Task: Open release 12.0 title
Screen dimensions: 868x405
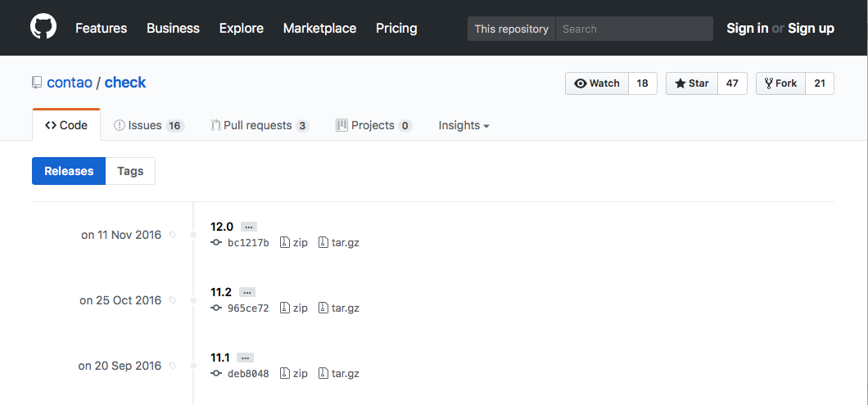Action: click(222, 227)
